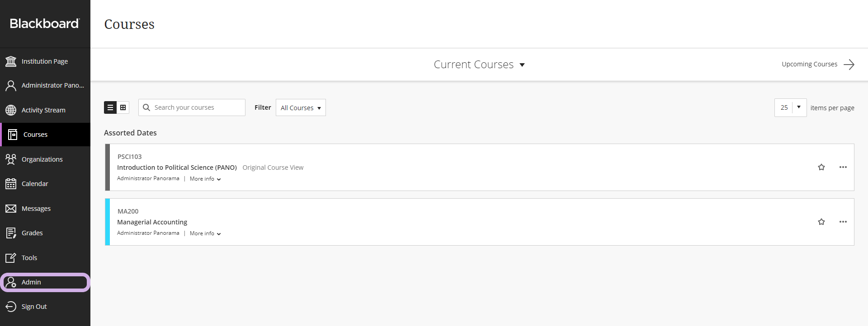Expand More info for PSCI103 course
The height and width of the screenshot is (326, 868).
(205, 179)
